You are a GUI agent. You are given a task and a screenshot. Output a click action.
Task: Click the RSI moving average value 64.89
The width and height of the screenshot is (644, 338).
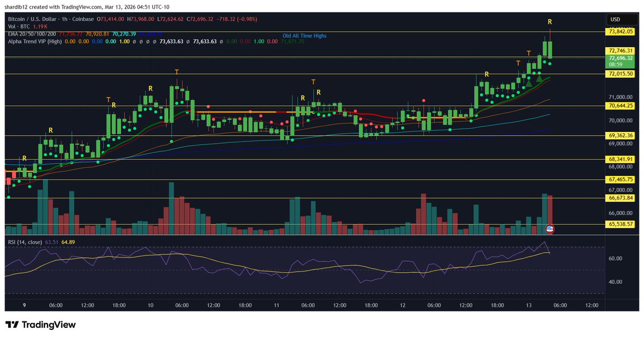(x=68, y=242)
